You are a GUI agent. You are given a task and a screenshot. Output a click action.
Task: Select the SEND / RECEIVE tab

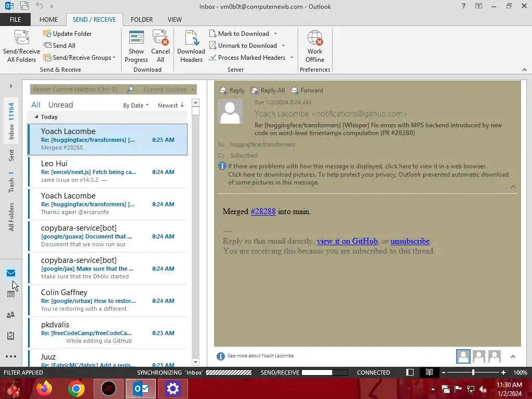click(x=95, y=19)
